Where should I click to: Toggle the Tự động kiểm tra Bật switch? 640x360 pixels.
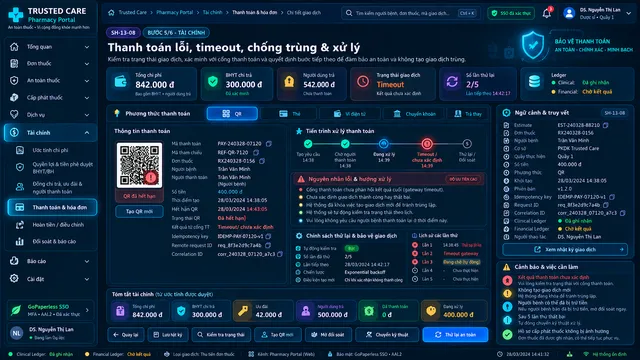click(351, 248)
